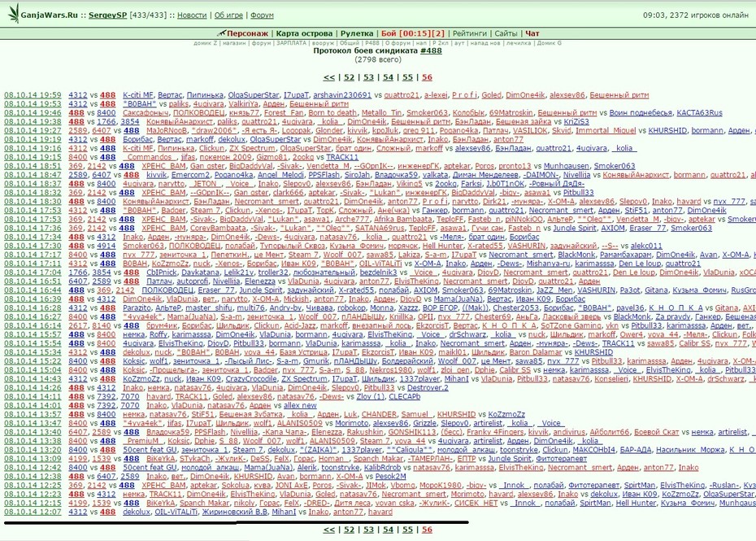The width and height of the screenshot is (756, 541).
Task: Open battle log dated 08.10.14 16:14
Action: (x=33, y=325)
